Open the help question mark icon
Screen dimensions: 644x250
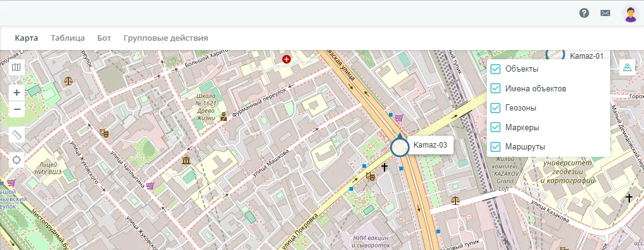(x=584, y=13)
